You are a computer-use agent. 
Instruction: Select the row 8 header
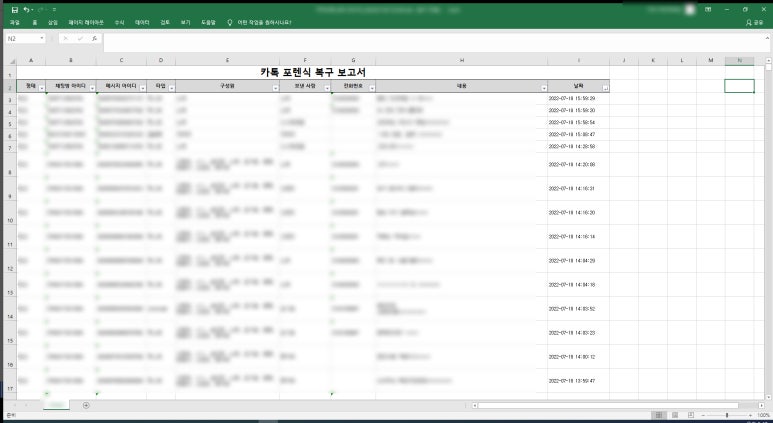[10, 165]
